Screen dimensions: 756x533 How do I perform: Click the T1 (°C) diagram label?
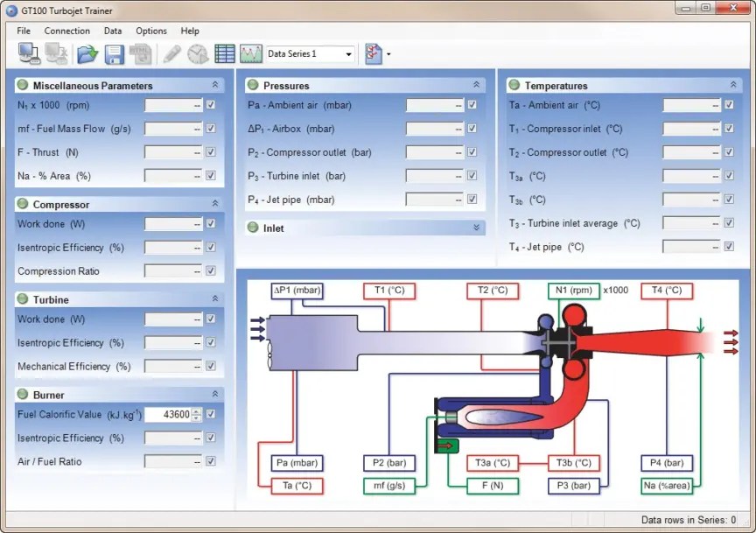click(x=389, y=291)
